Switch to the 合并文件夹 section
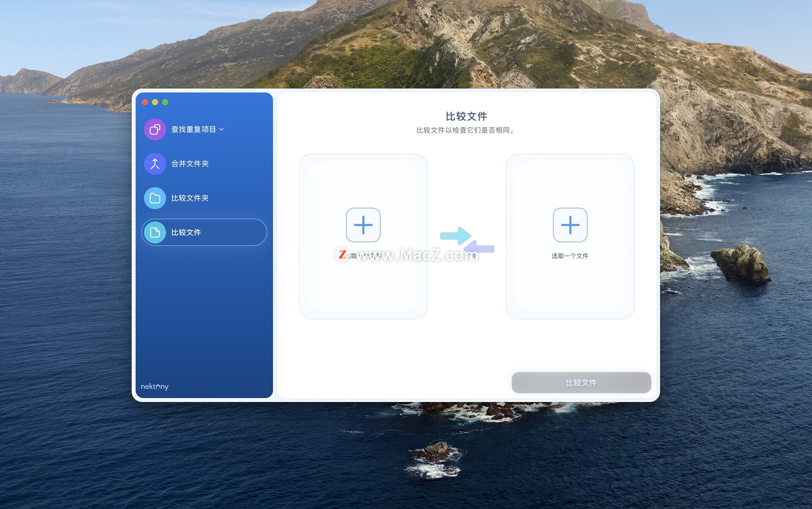This screenshot has width=812, height=509. (x=190, y=164)
